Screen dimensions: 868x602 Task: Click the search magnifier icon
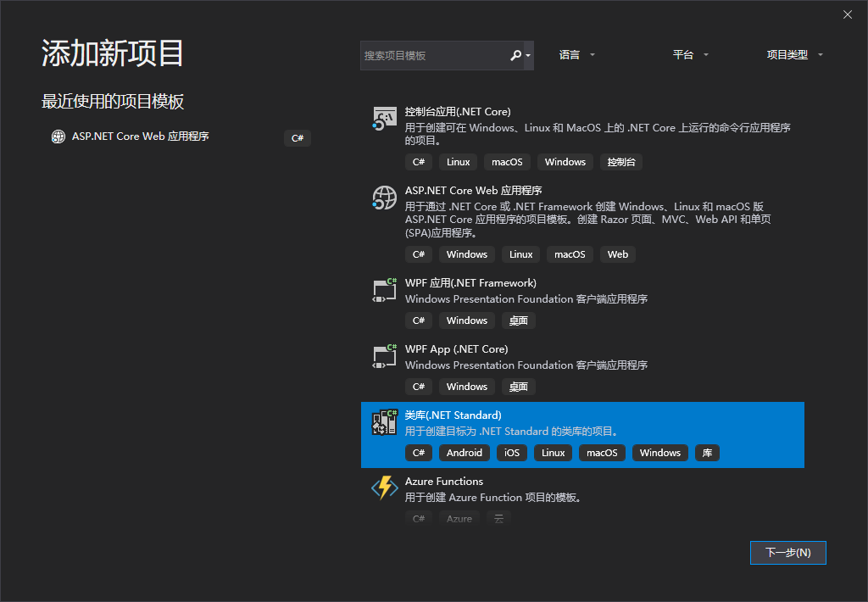(516, 54)
